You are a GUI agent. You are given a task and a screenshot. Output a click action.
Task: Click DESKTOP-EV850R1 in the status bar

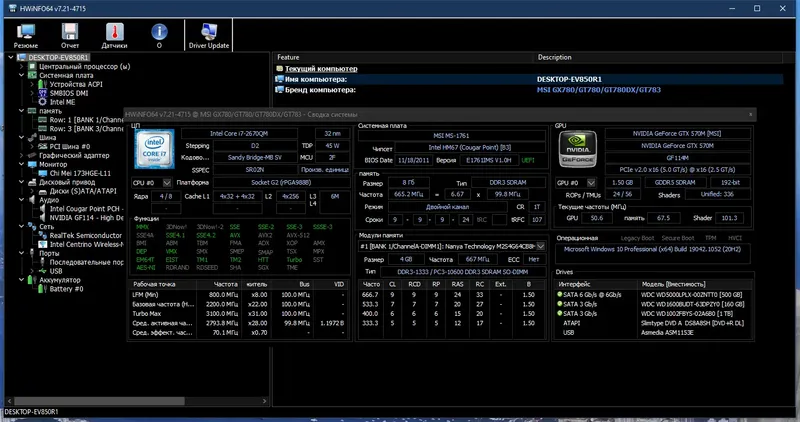[x=31, y=412]
